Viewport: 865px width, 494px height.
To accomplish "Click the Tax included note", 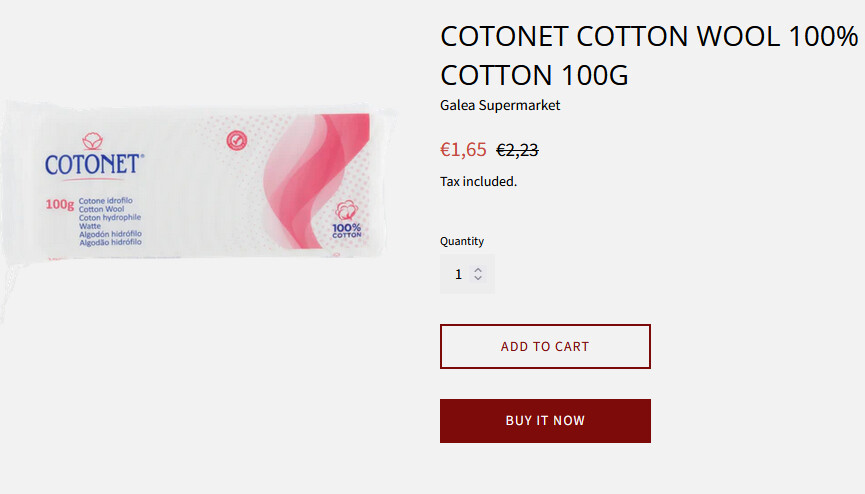I will [x=478, y=181].
